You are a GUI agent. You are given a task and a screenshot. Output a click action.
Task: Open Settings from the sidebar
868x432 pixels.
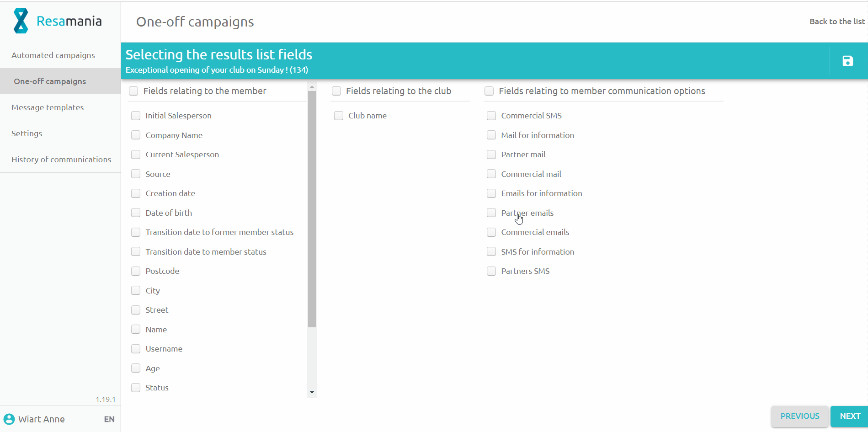coord(27,133)
